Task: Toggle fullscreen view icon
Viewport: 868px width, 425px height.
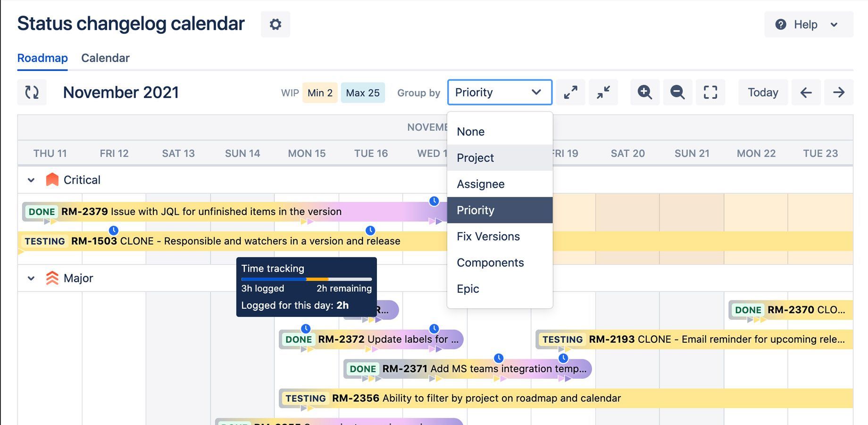Action: 710,92
